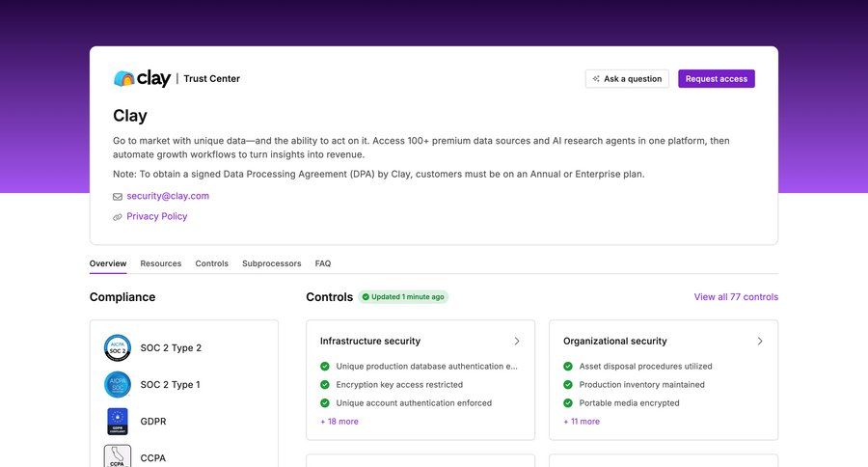Click green check beside Unique account authentication enforced
This screenshot has height=467, width=868.
325,402
